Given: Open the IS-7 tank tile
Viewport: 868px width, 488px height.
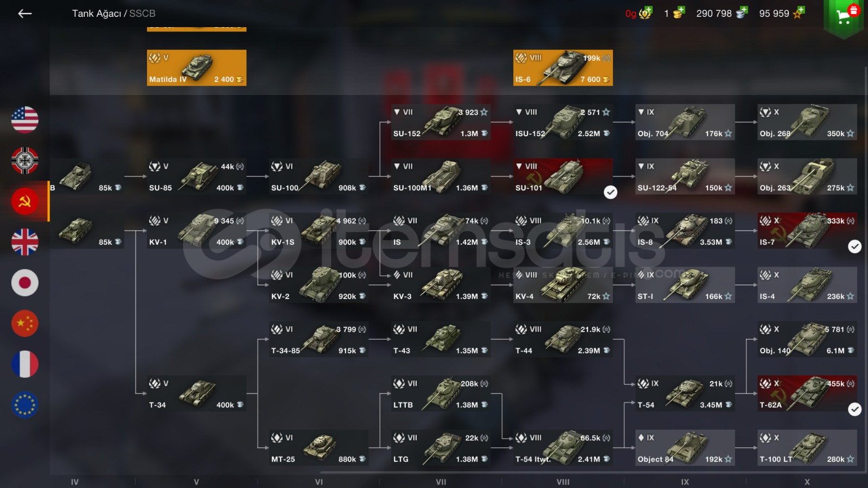Looking at the screenshot, I should [807, 231].
